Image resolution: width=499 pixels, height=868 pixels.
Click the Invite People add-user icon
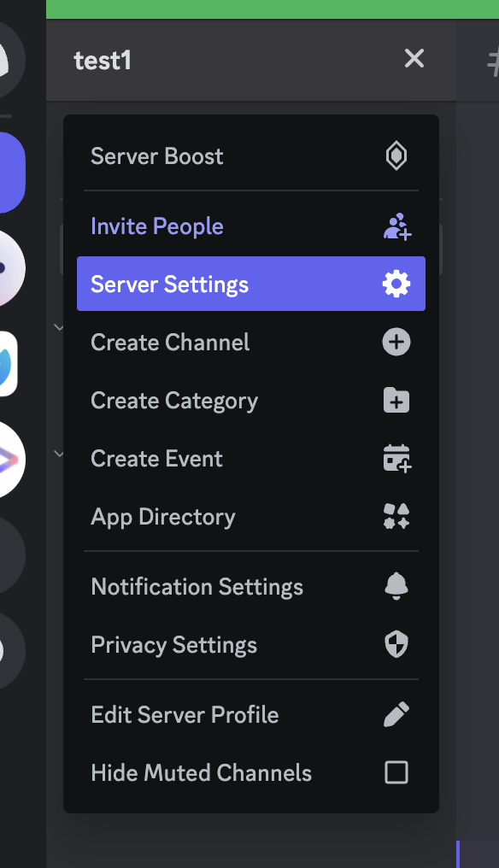[397, 226]
